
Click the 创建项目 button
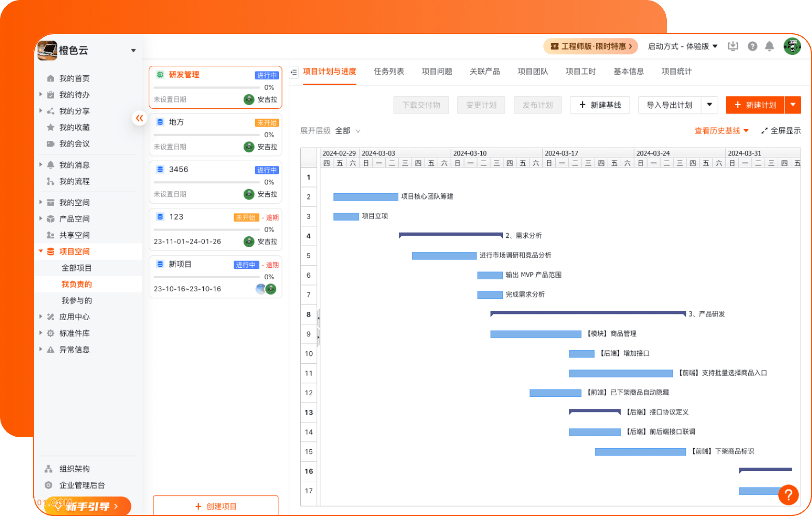215,506
